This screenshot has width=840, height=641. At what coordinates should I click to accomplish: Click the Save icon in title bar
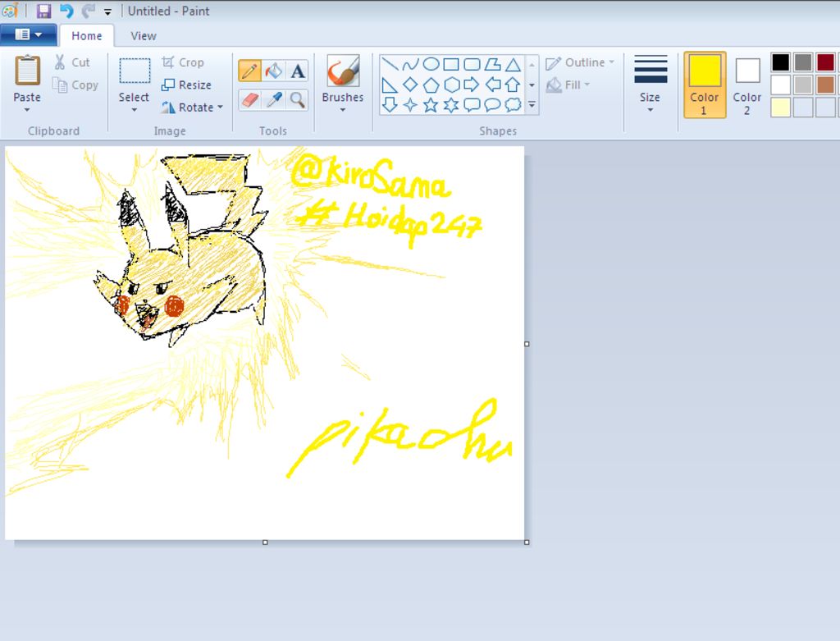(x=43, y=11)
